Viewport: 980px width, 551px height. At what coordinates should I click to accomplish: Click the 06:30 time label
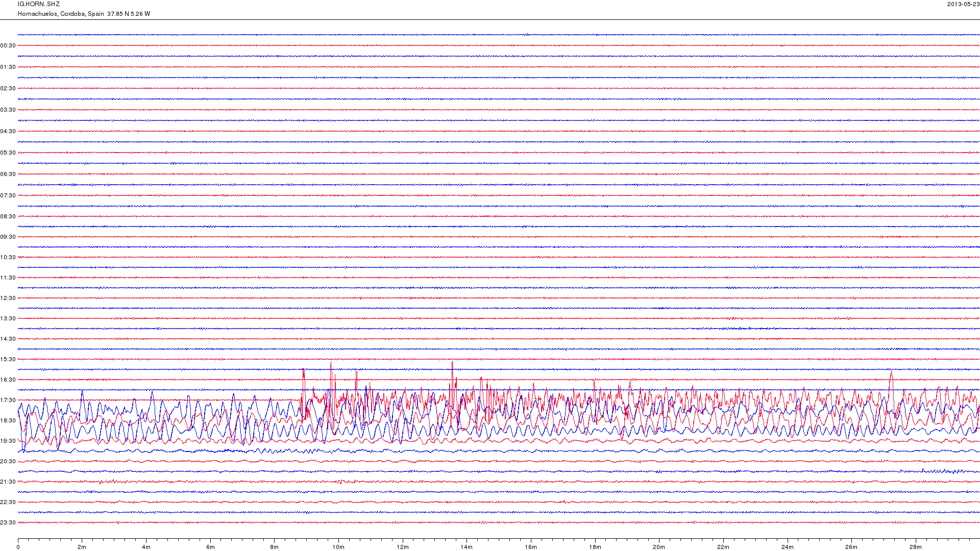tap(8, 174)
